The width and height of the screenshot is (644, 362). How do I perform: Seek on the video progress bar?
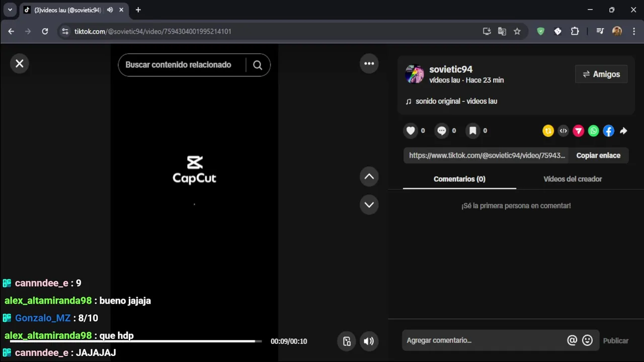(136, 341)
